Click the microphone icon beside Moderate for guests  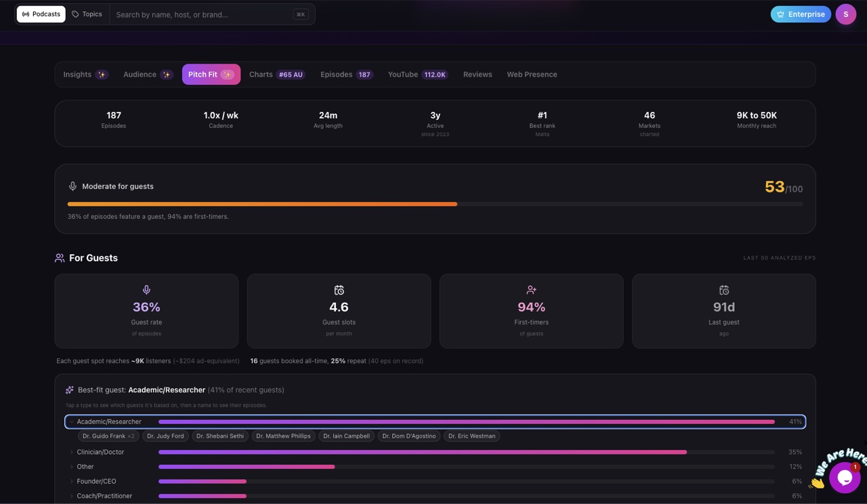pos(72,186)
